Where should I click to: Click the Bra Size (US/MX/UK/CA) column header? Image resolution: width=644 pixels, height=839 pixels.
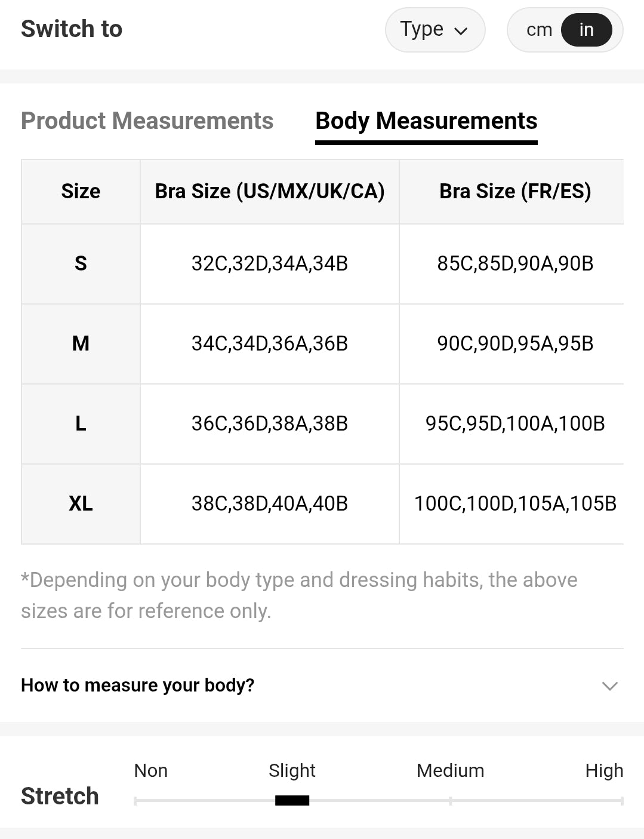pos(270,191)
